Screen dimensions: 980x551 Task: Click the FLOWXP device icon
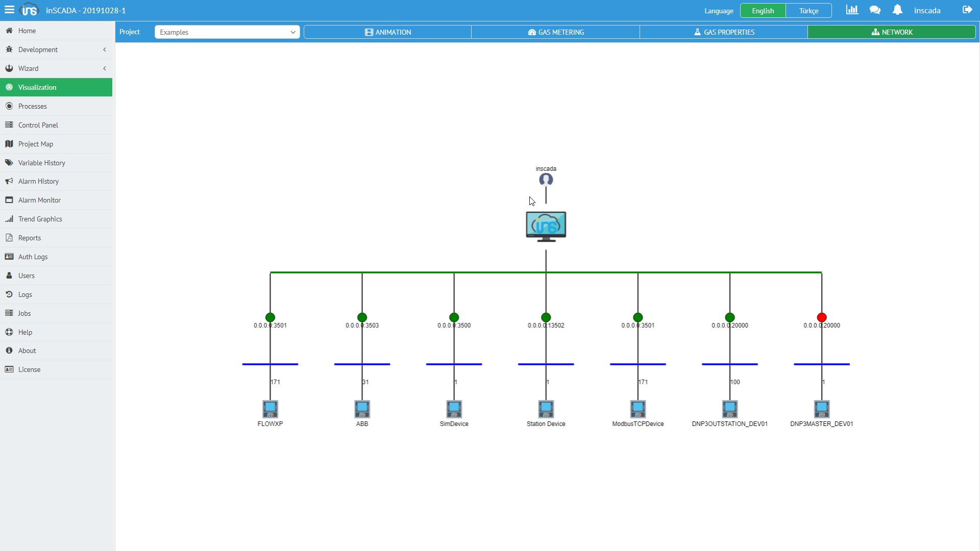[x=270, y=409]
